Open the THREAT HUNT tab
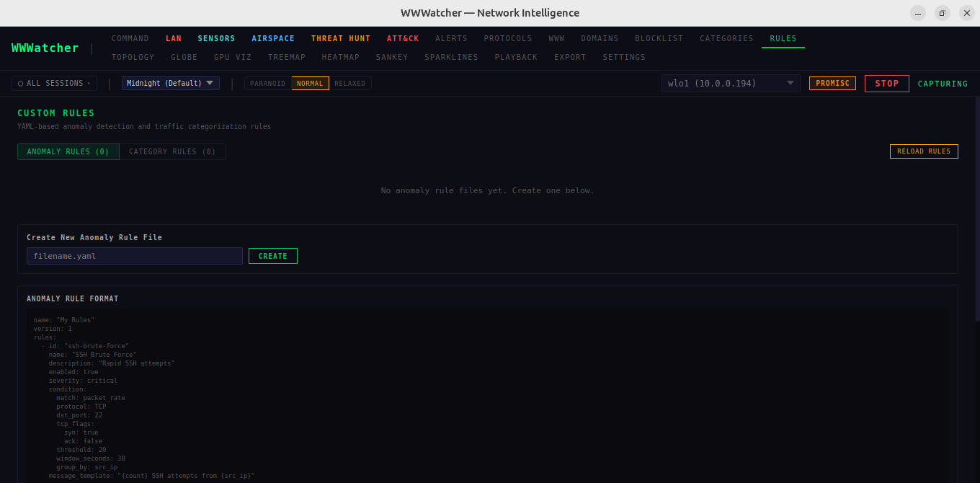This screenshot has width=980, height=483. 341,39
